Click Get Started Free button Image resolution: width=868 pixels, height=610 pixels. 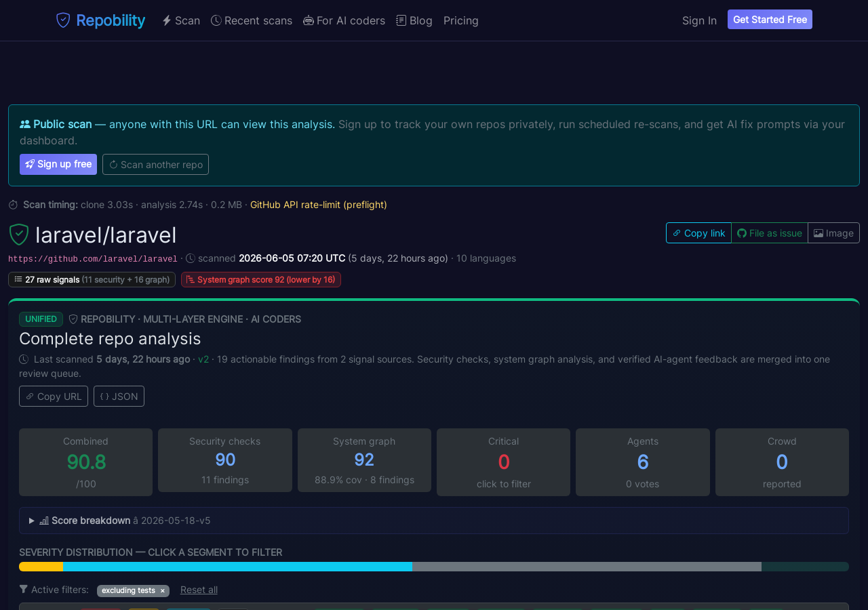tap(770, 20)
